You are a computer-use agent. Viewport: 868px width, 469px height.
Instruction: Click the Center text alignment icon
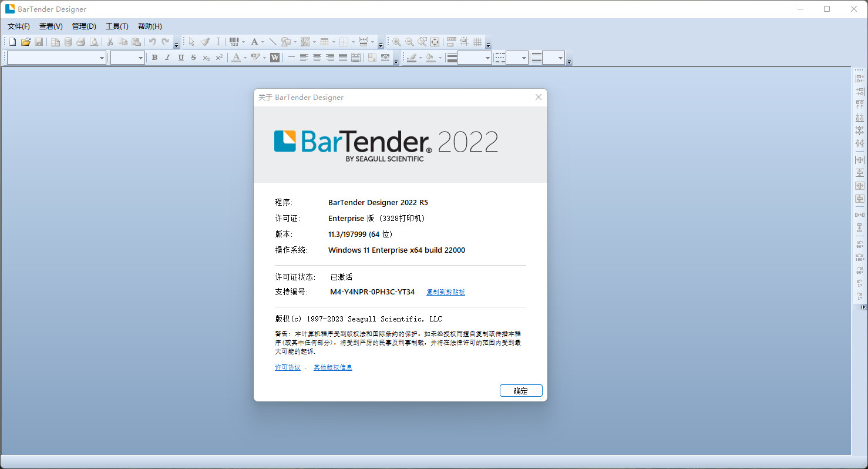coord(317,58)
